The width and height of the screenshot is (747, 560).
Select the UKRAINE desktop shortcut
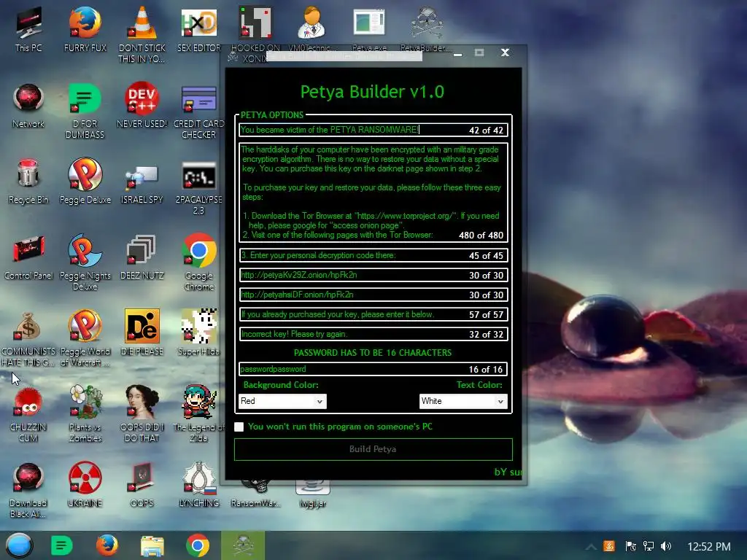coord(85,485)
